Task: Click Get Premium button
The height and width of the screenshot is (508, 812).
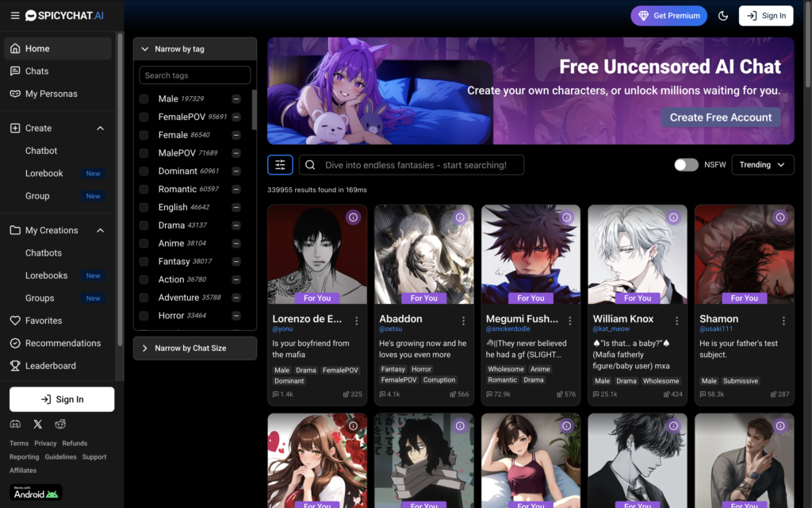Action: (x=668, y=16)
